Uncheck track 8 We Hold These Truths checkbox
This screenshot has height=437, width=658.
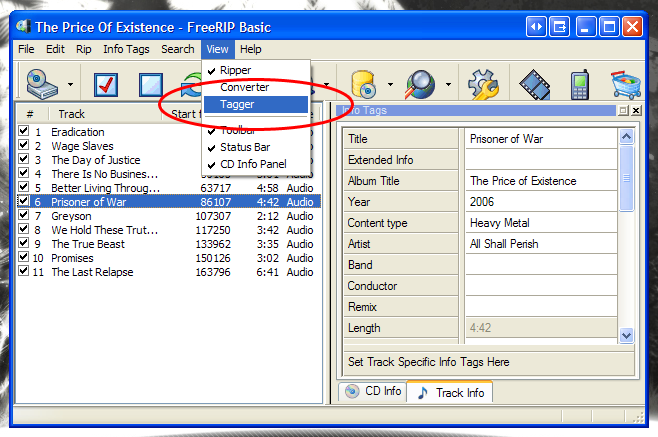[x=24, y=229]
